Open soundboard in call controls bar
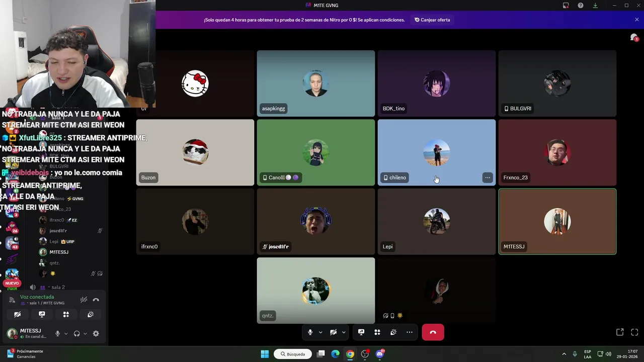 tap(393, 332)
